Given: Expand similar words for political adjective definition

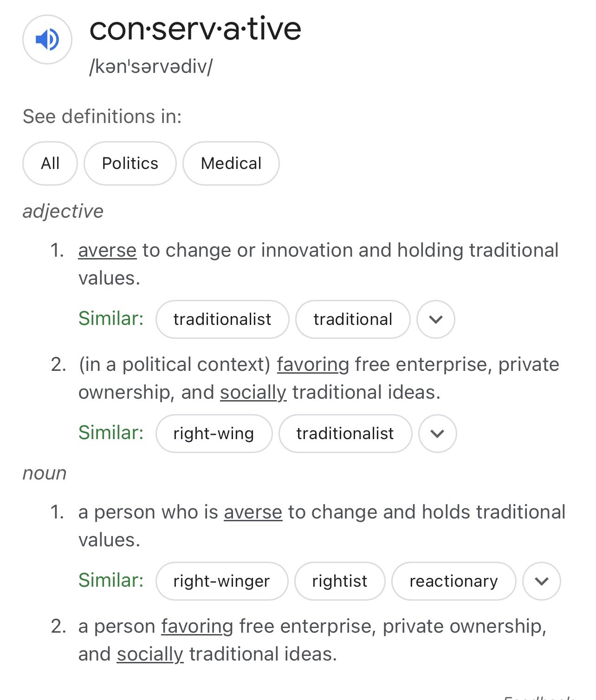Looking at the screenshot, I should tap(438, 434).
